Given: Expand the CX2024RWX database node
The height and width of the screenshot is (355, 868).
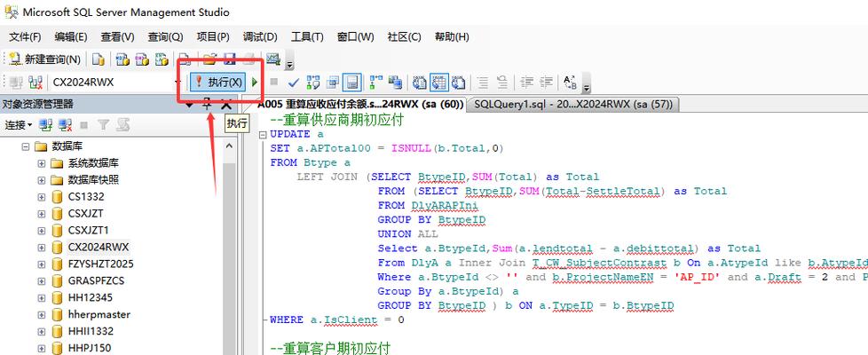Looking at the screenshot, I should 42,247.
